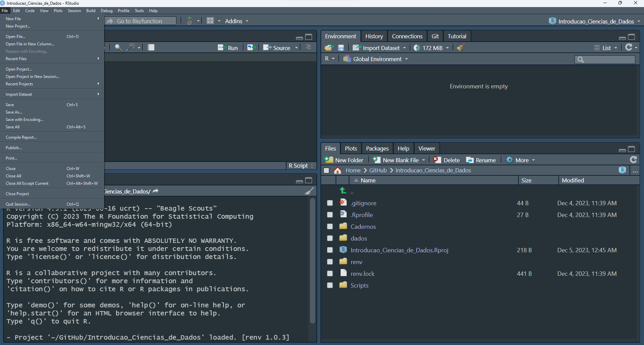
Task: Check the renv folder checkbox
Action: tap(330, 262)
